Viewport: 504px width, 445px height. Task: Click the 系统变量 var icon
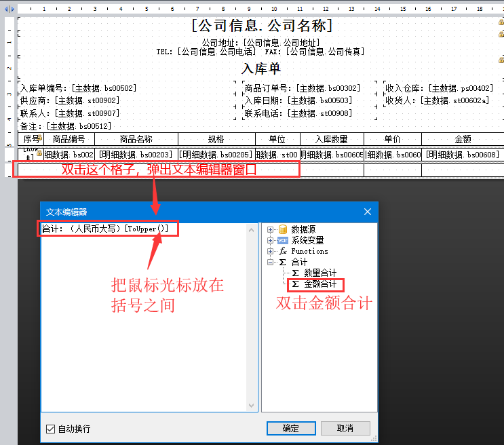pos(283,240)
